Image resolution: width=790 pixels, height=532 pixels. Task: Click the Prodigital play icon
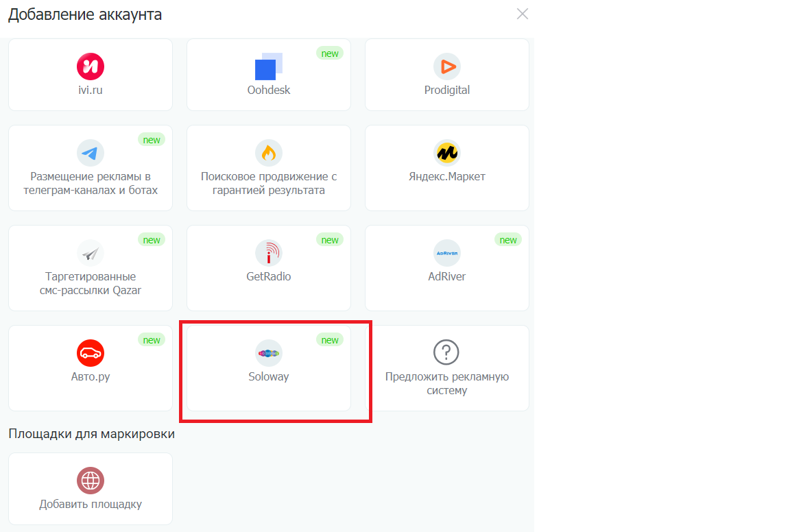tap(447, 66)
